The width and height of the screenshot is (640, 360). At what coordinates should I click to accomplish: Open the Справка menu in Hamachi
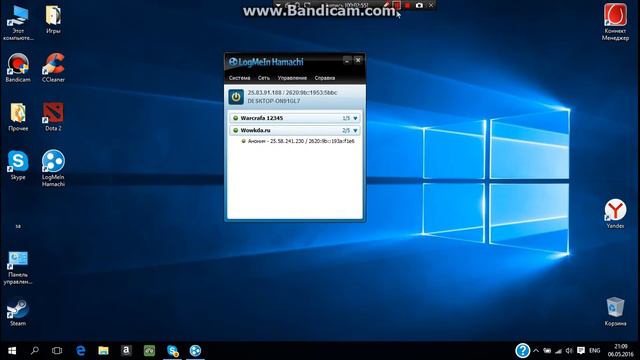325,78
